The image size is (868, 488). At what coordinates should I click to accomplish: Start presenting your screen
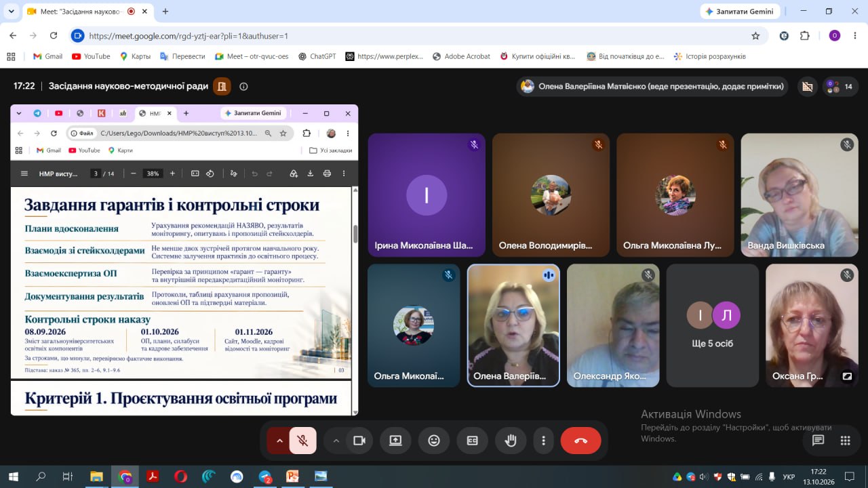point(395,441)
